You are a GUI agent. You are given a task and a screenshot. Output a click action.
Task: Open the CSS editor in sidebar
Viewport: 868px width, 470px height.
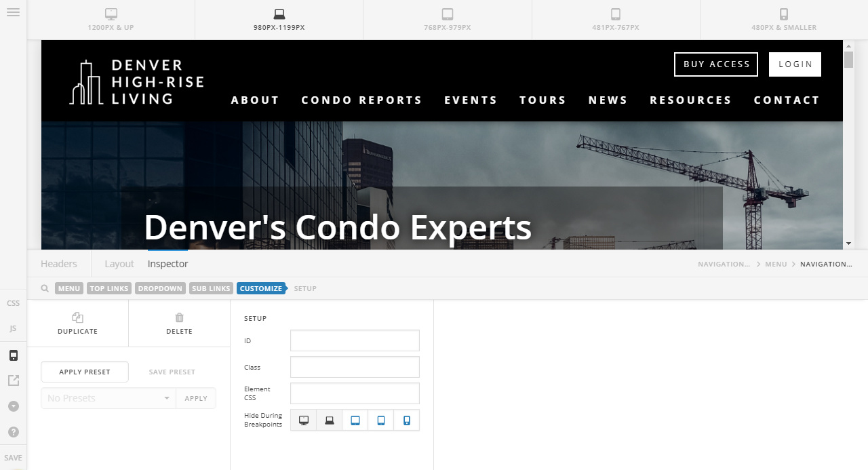coord(13,303)
